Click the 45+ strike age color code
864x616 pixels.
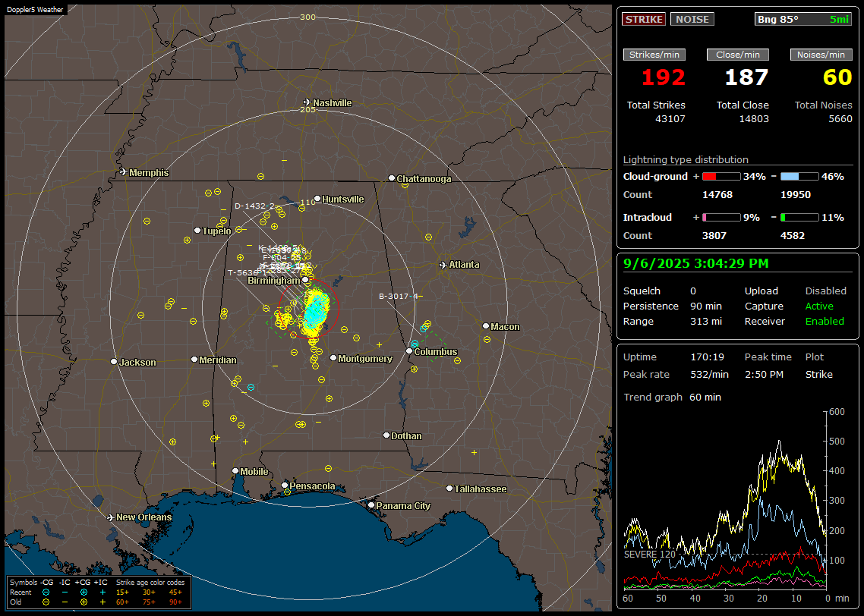(175, 592)
